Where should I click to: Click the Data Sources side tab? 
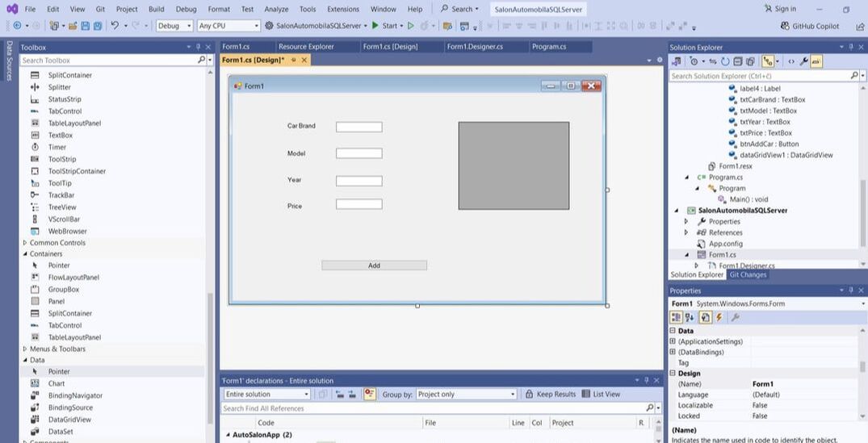point(9,61)
